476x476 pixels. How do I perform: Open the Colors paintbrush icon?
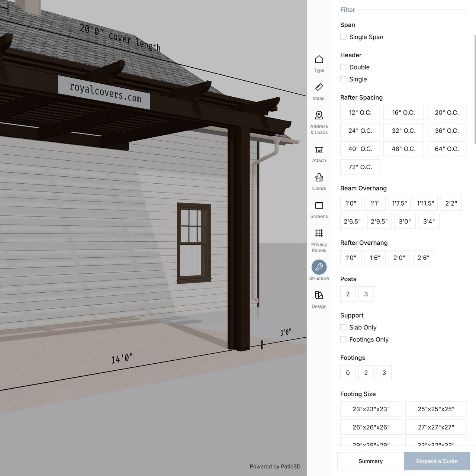coord(319,177)
